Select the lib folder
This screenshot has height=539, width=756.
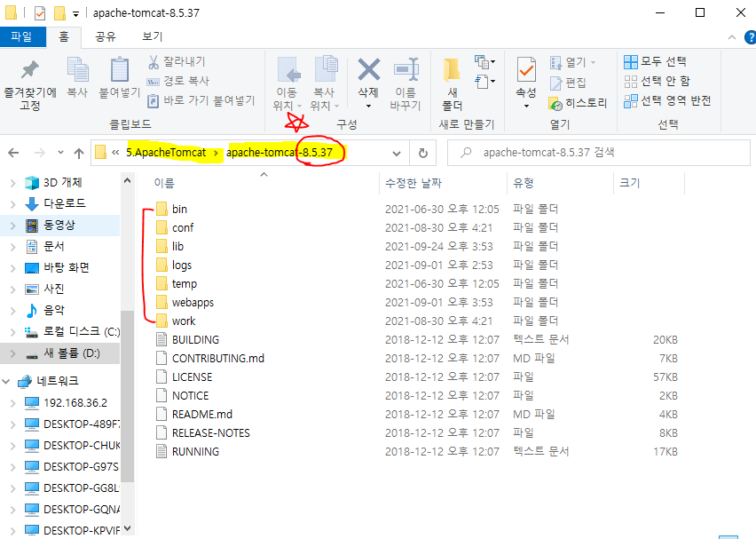coord(178,247)
